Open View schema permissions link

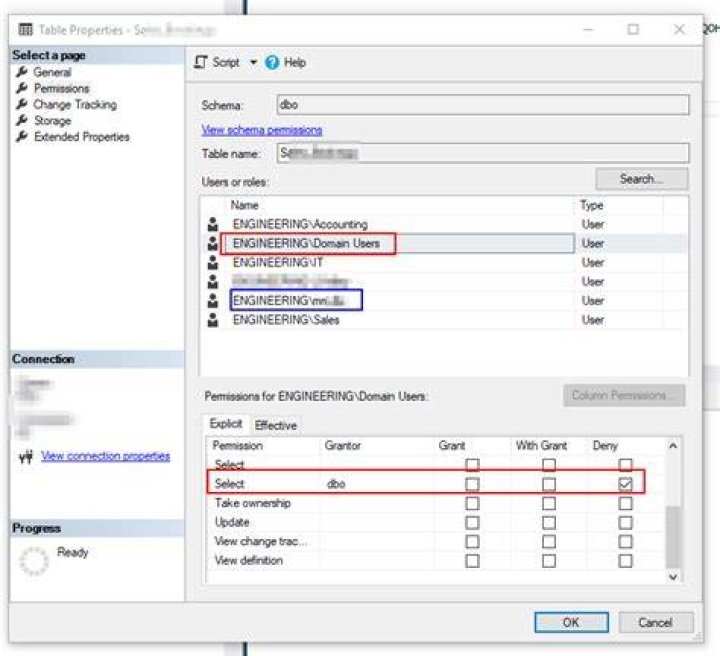(x=262, y=130)
